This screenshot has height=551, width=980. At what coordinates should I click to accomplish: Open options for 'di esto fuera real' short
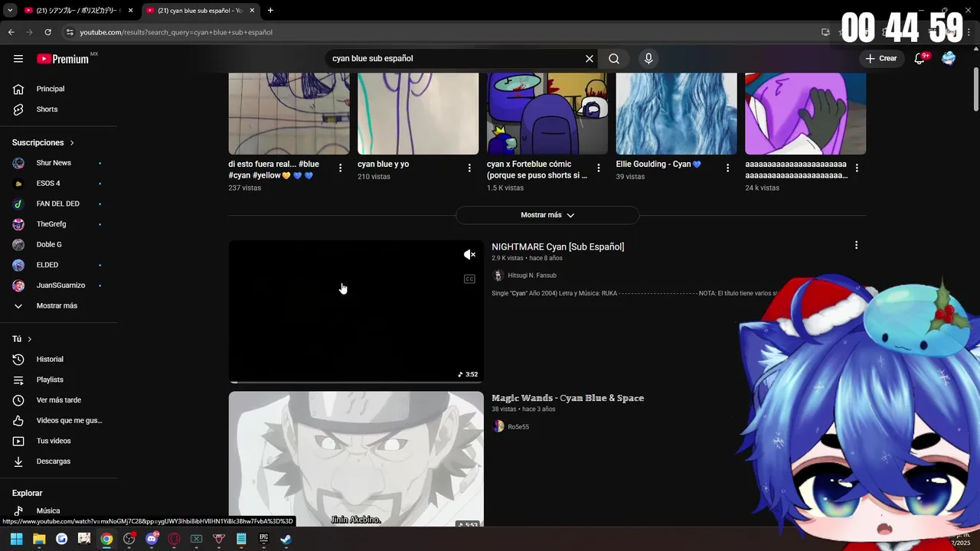coord(341,168)
